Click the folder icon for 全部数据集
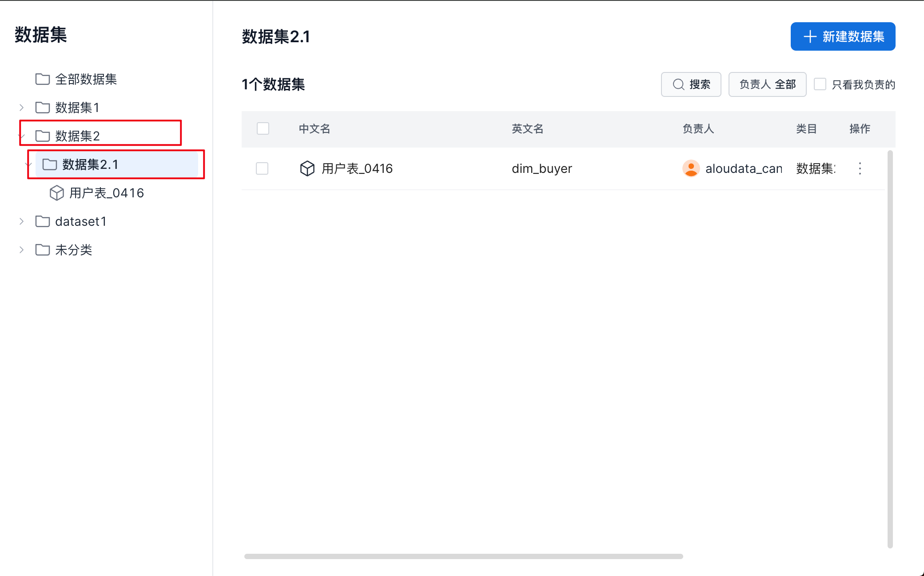The image size is (924, 576). (x=42, y=79)
